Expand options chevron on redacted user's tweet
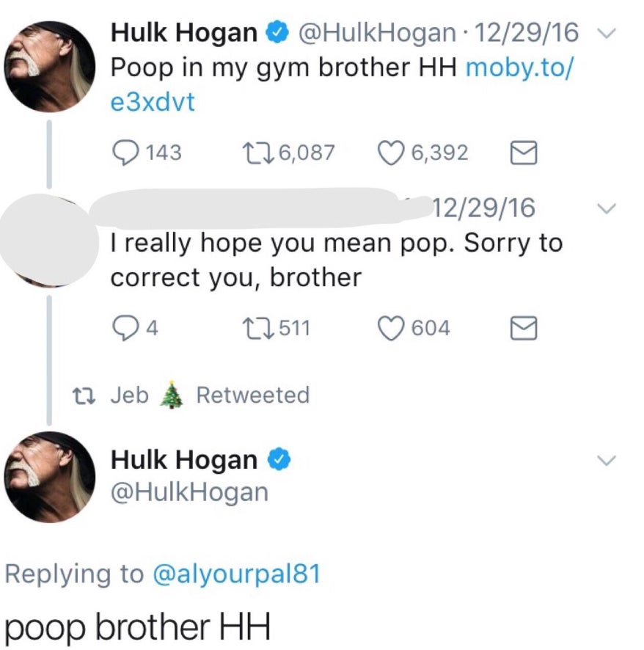644x650 pixels. pyautogui.click(x=606, y=208)
